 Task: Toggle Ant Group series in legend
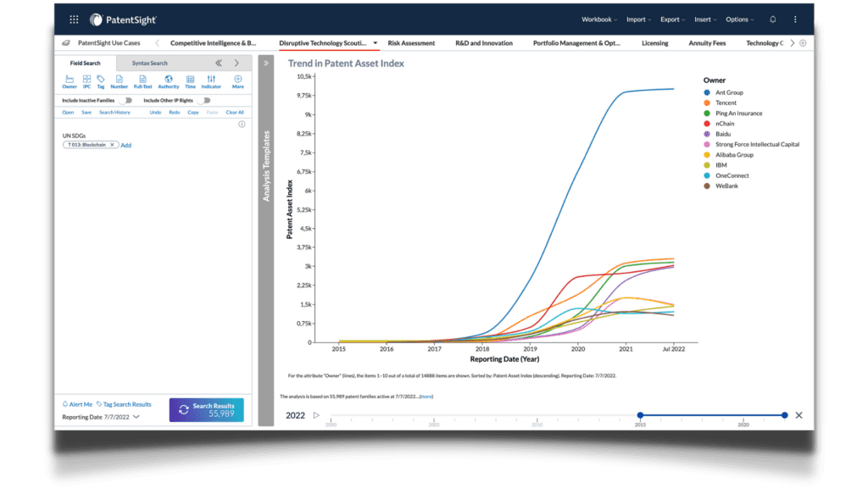click(x=724, y=92)
